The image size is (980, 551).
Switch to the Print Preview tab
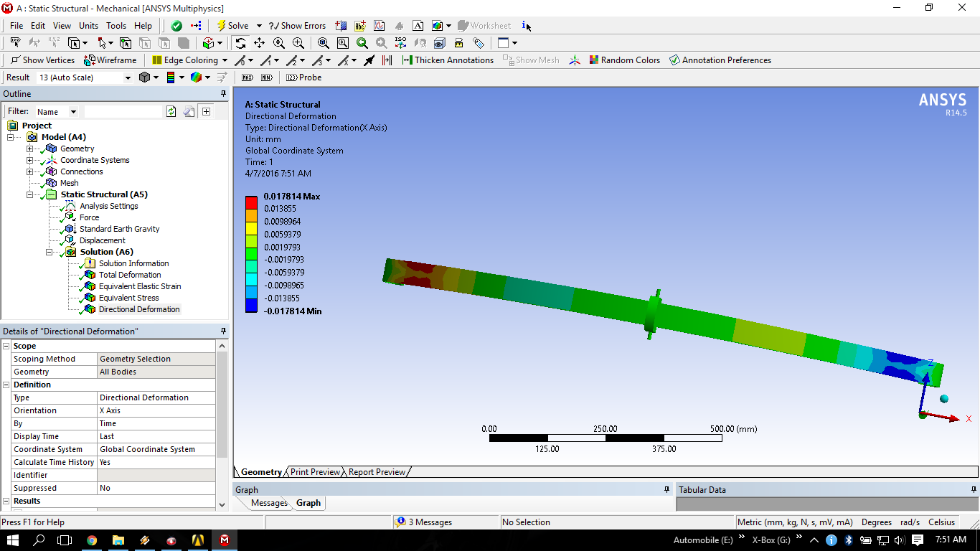click(315, 472)
